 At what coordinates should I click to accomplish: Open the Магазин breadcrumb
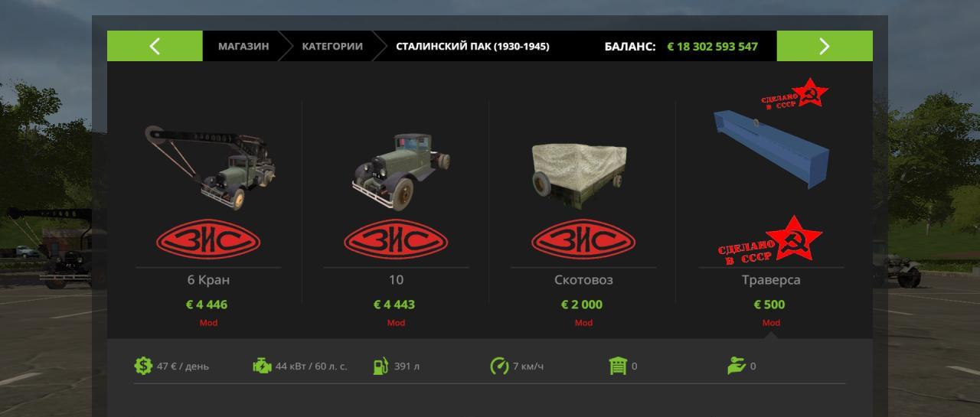[x=243, y=46]
